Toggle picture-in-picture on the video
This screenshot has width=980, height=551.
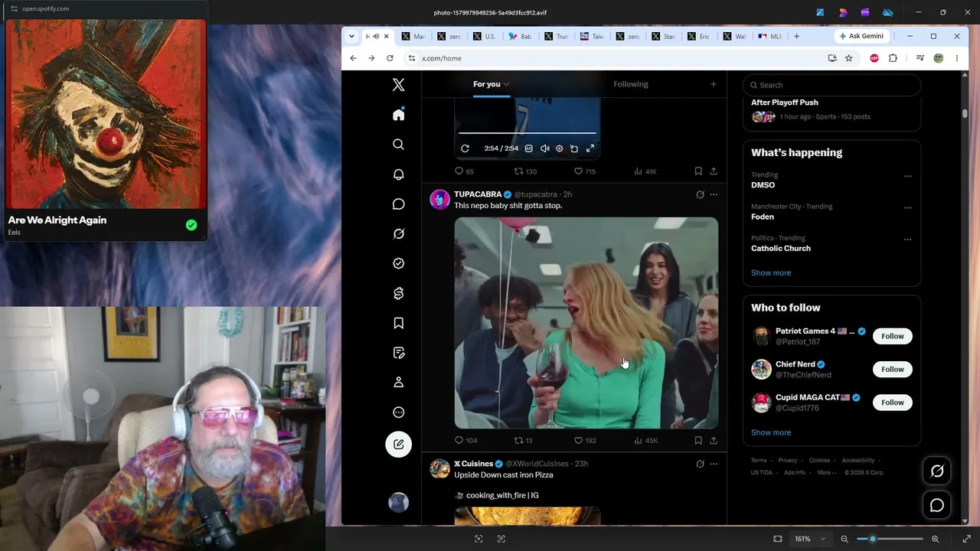(574, 148)
